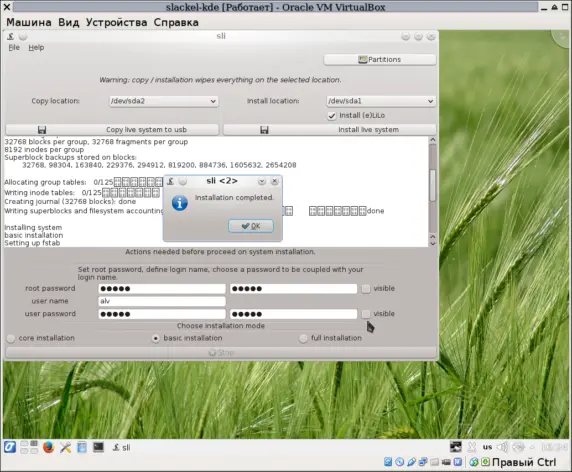Launch Firefox from the panel

tap(48, 447)
